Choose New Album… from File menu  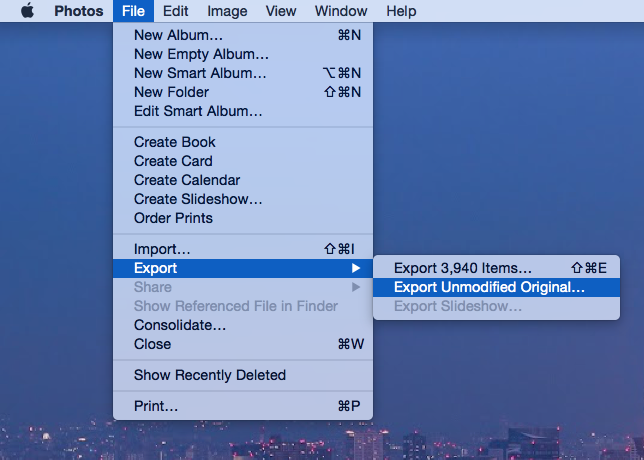(243, 35)
